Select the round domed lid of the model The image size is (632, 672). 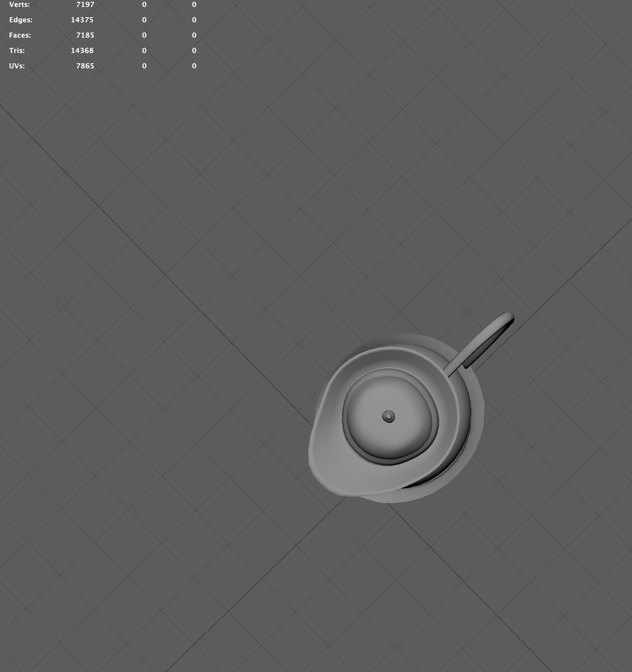coord(390,417)
